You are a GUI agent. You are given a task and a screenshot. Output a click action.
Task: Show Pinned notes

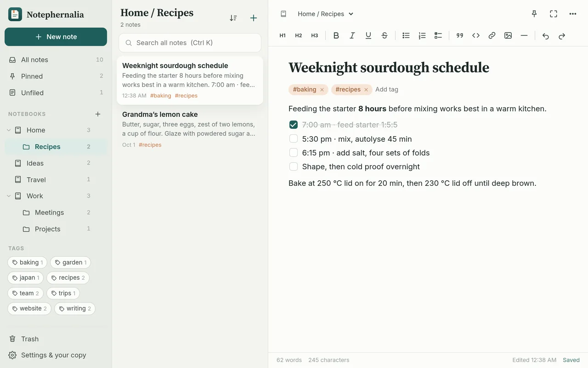click(56, 76)
